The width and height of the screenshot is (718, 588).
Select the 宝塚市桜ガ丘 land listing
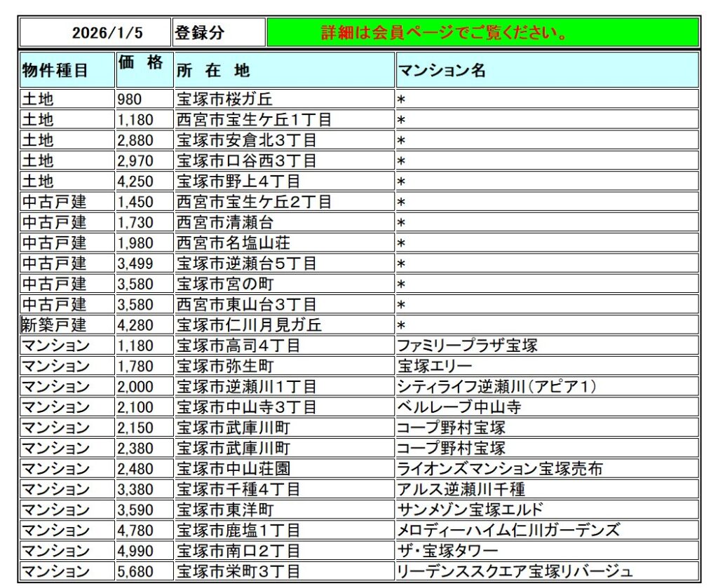[x=284, y=100]
